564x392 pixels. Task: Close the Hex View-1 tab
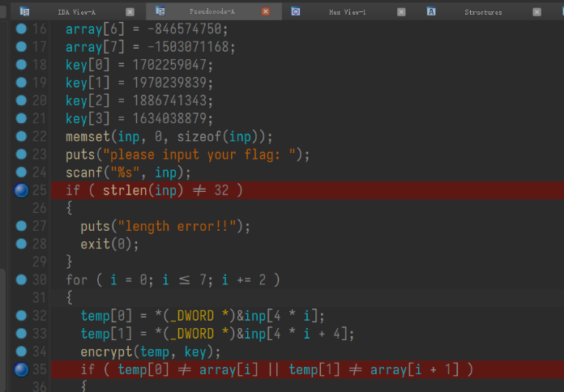401,12
